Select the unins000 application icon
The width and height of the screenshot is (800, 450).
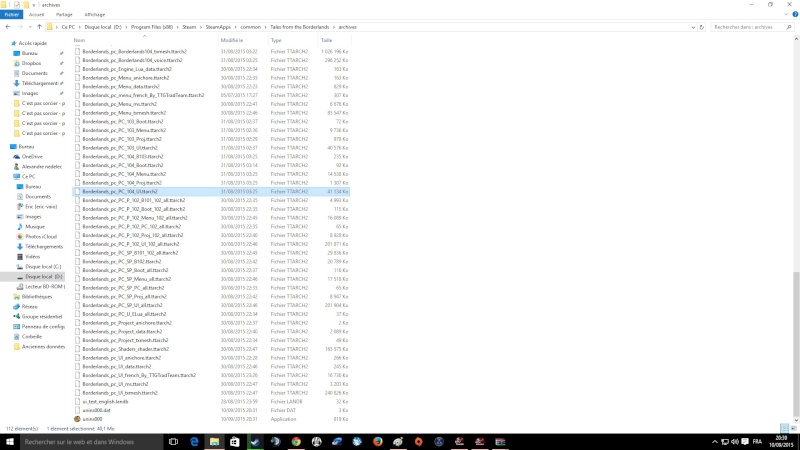point(77,419)
